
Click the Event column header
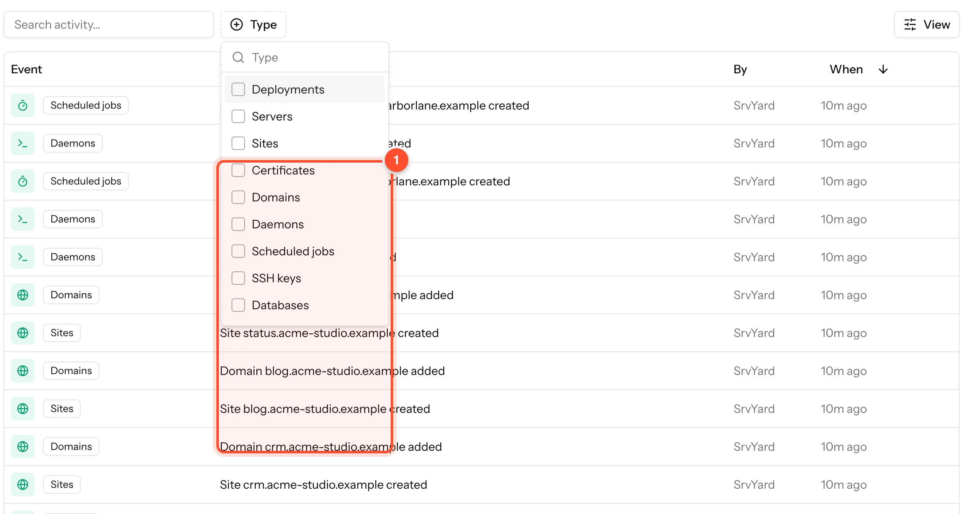pos(27,70)
